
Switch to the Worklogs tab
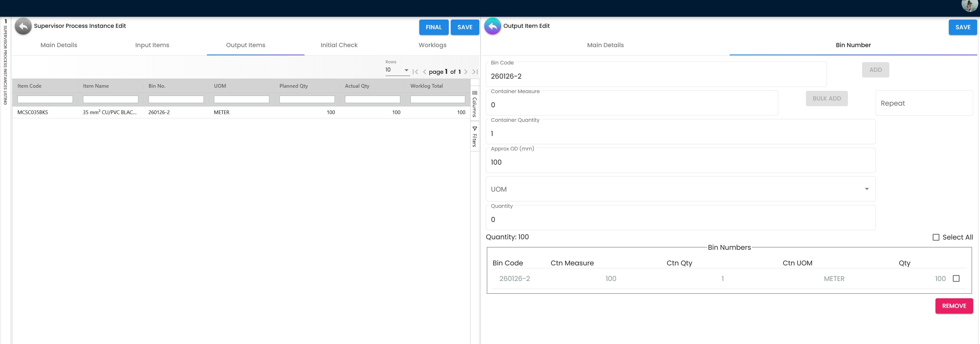click(432, 45)
